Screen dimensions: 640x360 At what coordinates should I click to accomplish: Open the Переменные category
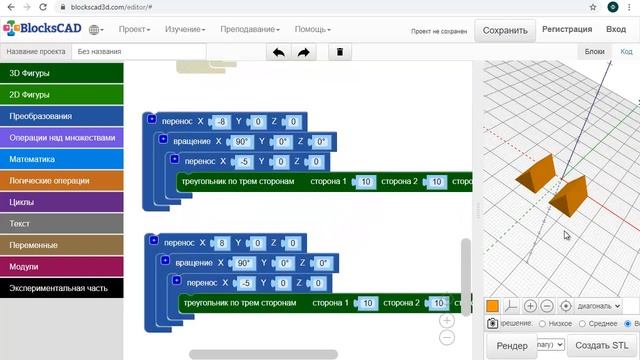point(62,245)
